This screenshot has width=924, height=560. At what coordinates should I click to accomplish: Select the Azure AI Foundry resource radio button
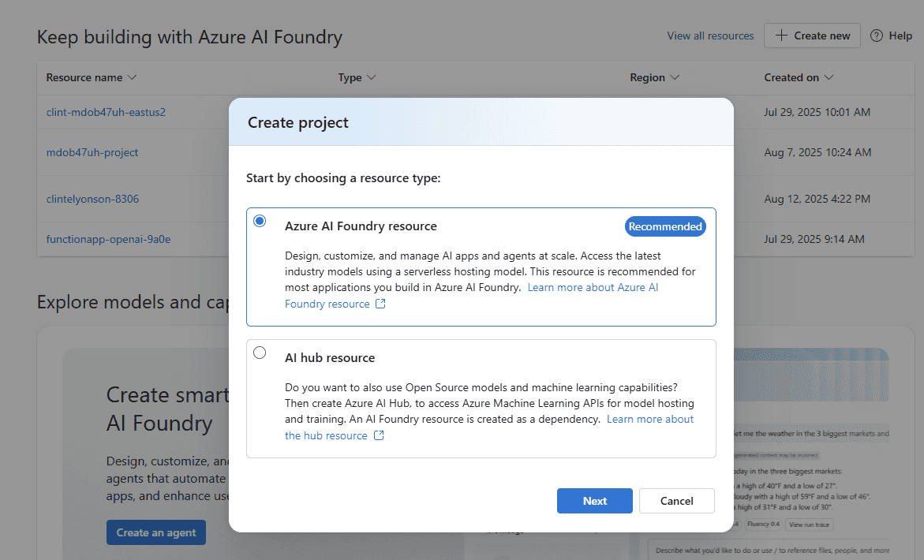coord(260,222)
